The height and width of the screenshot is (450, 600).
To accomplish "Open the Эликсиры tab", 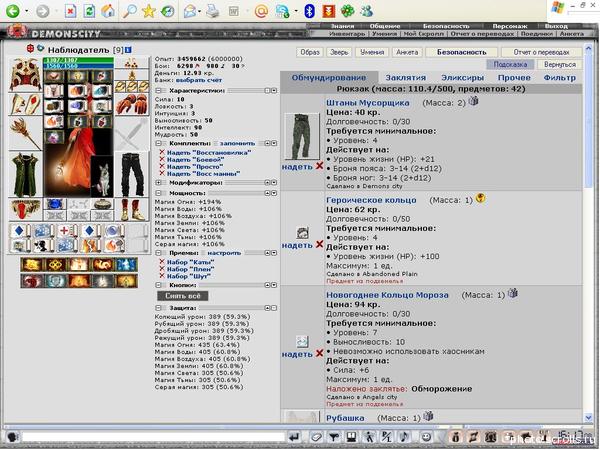I will tap(462, 78).
